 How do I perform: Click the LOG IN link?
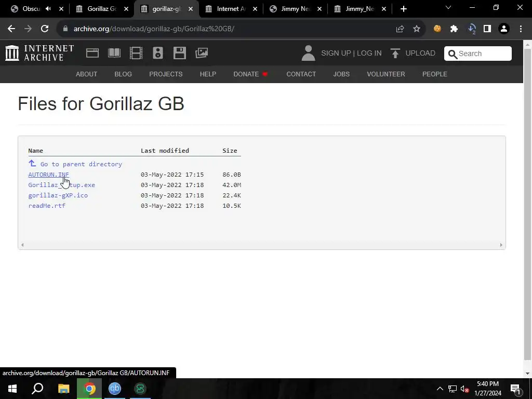(x=369, y=54)
